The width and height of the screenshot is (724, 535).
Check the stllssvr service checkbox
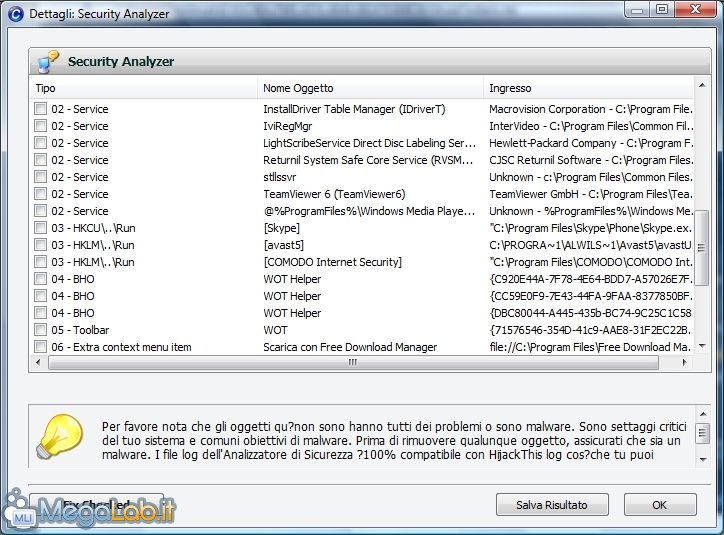coord(41,176)
